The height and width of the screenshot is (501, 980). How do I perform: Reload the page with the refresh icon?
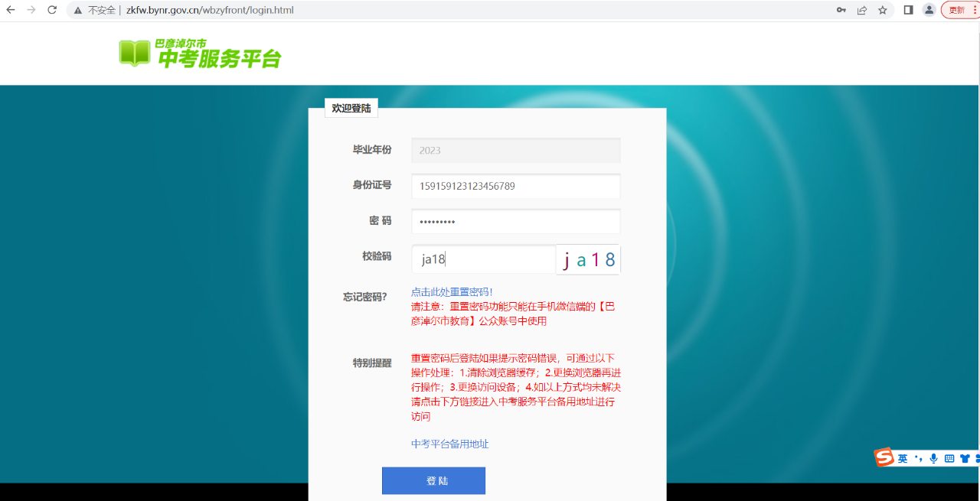coord(52,10)
